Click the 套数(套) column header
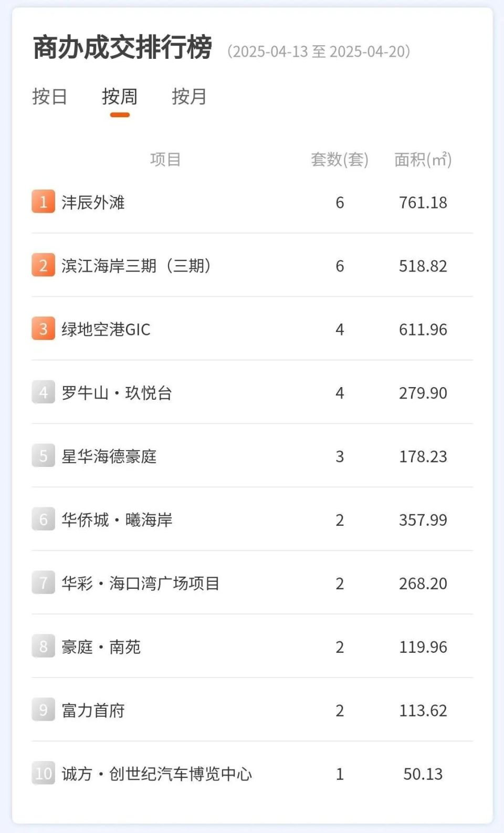The height and width of the screenshot is (833, 504). (340, 160)
